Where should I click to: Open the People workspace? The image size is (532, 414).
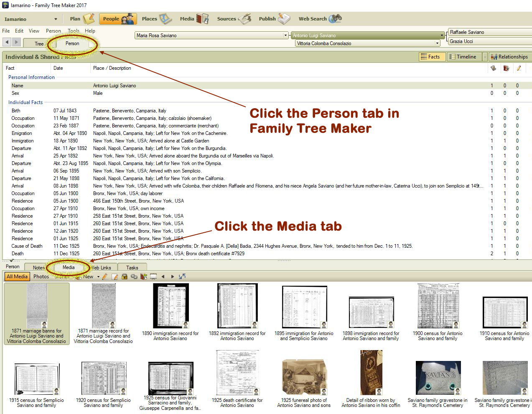coord(118,19)
